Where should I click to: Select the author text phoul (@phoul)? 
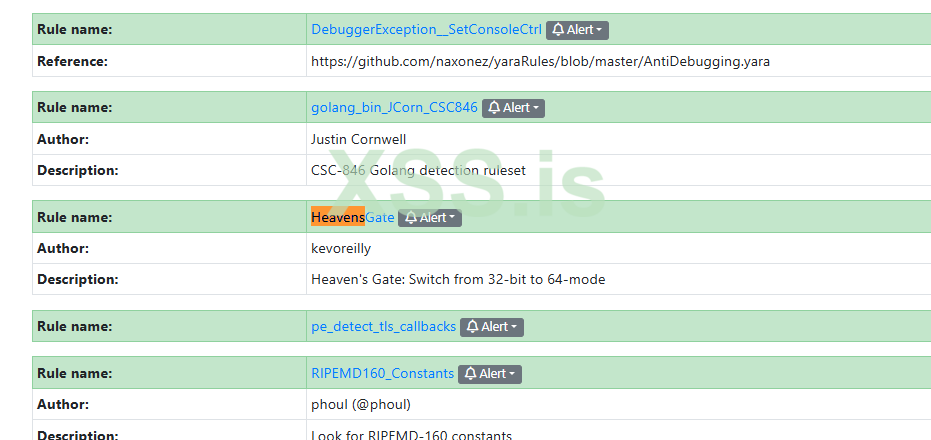coord(361,405)
